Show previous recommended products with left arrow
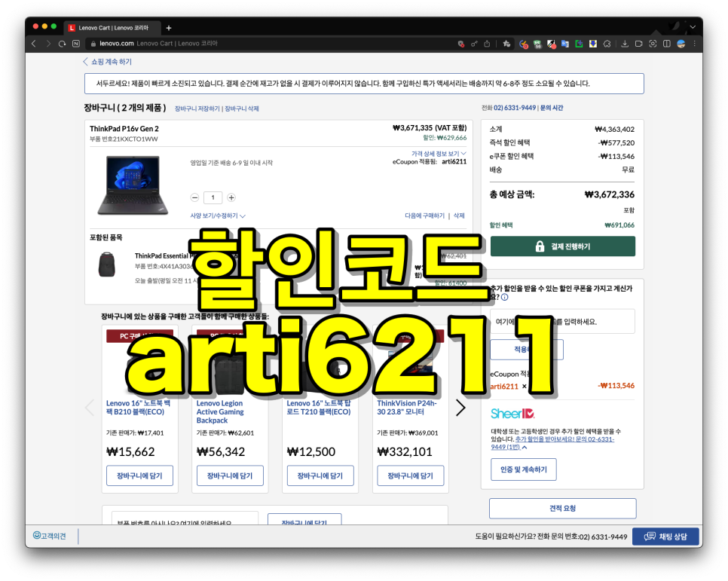728x581 pixels. pos(90,408)
